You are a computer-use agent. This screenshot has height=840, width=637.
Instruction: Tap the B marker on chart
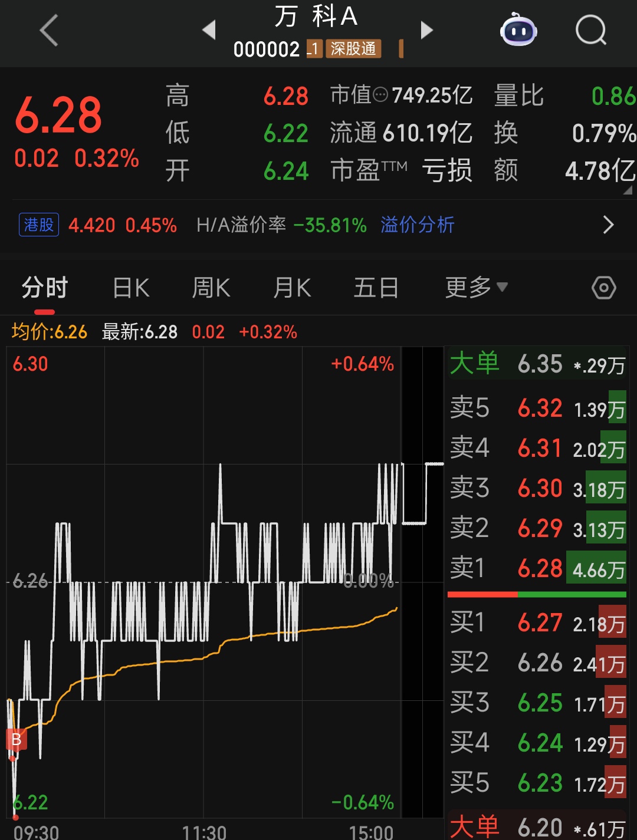pyautogui.click(x=16, y=739)
